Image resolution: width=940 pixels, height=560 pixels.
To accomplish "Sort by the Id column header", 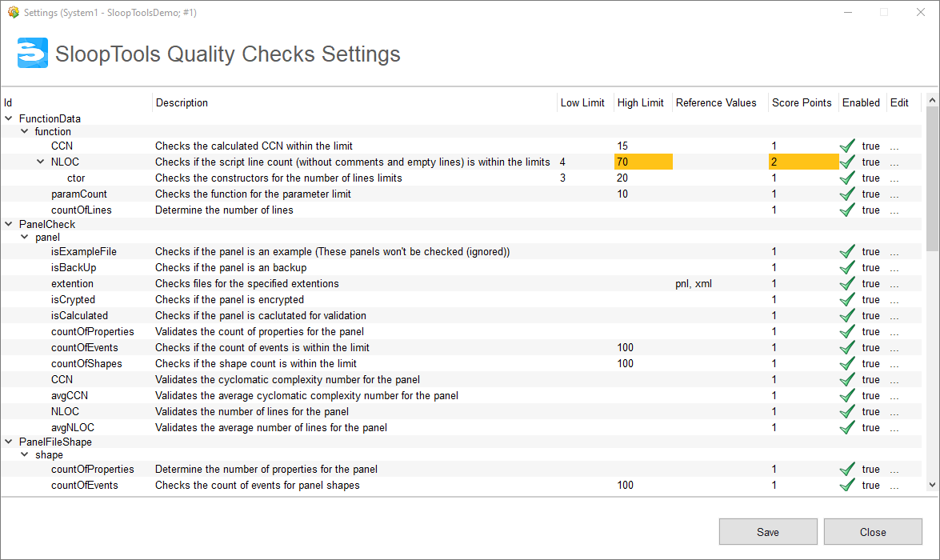I will tap(77, 102).
